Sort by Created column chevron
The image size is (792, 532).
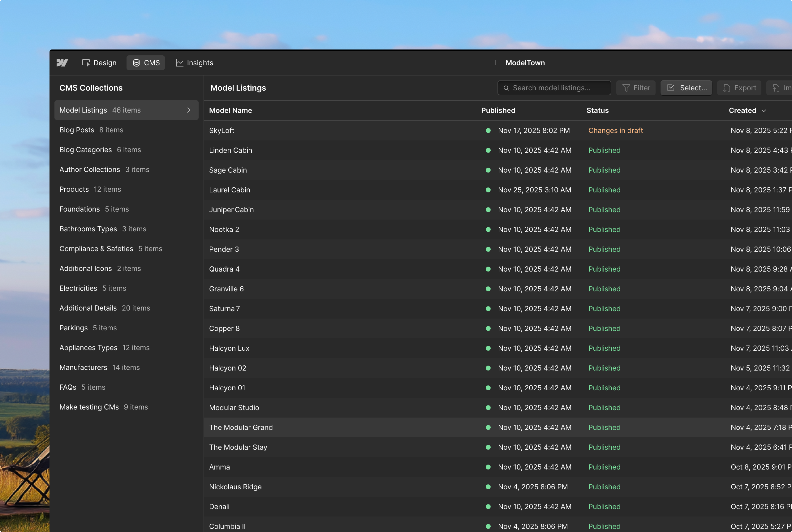(x=764, y=111)
